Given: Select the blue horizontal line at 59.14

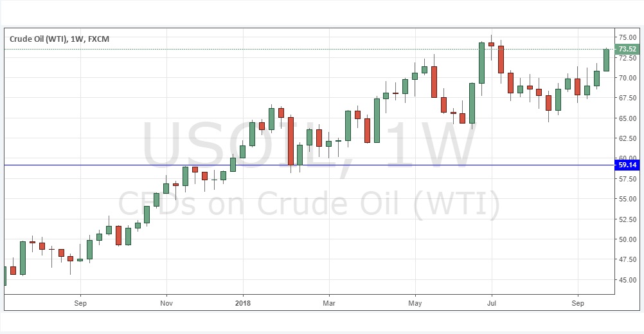Looking at the screenshot, I should (386, 165).
